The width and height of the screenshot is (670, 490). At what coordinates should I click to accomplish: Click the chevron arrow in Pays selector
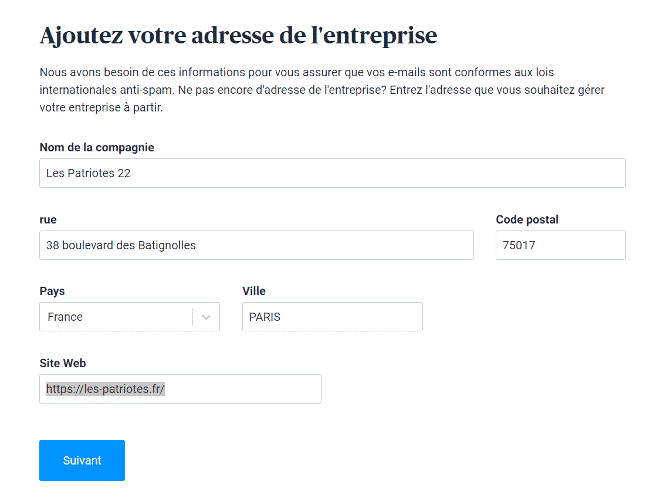(206, 317)
